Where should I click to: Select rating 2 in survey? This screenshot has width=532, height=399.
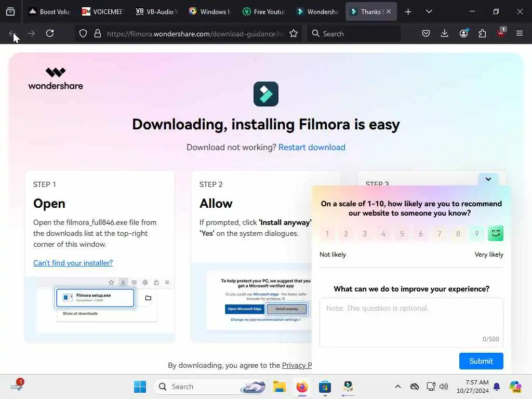[x=346, y=234]
